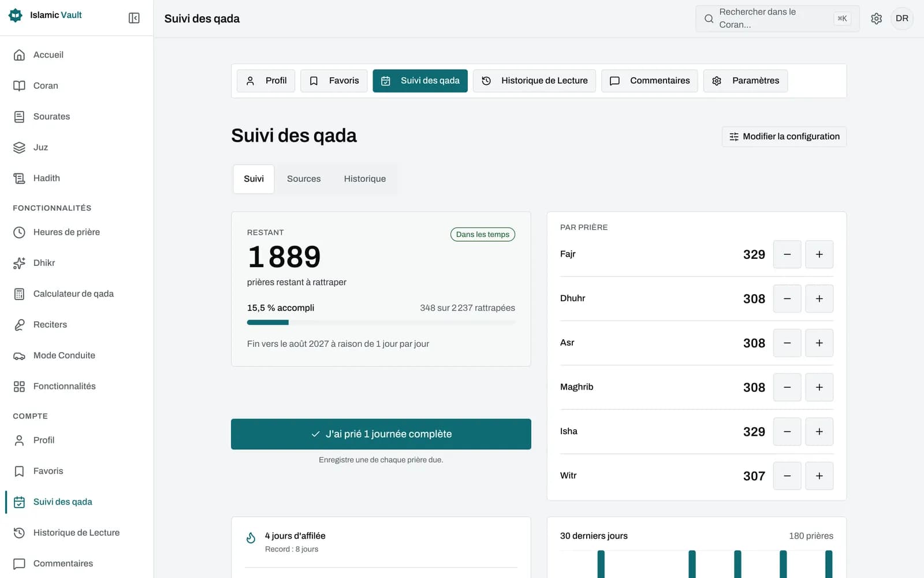This screenshot has height=578, width=924.
Task: Increase the Isha count
Action: pos(819,432)
